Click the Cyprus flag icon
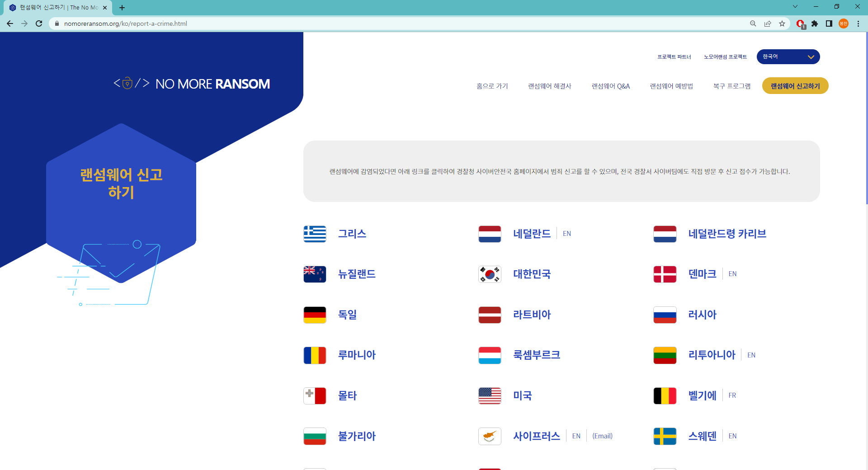Viewport: 868px width, 470px height. point(490,436)
